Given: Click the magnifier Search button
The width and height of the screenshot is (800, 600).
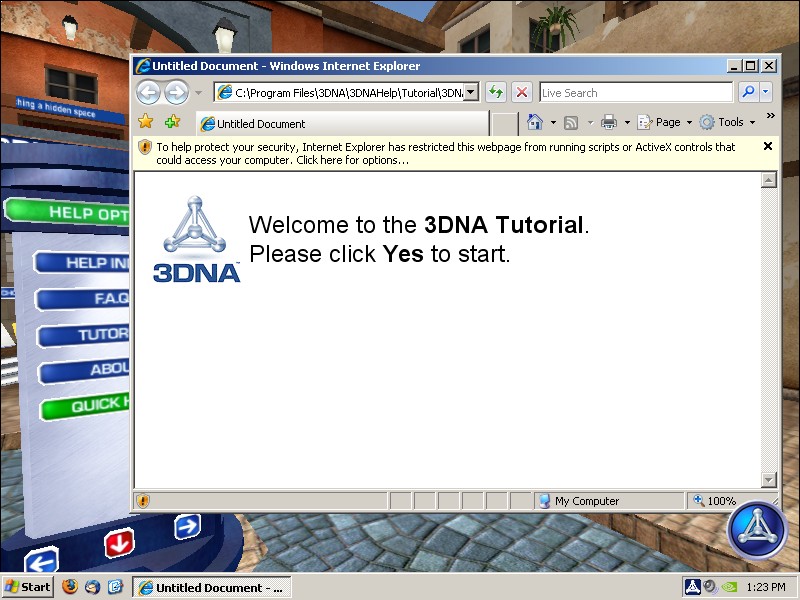Looking at the screenshot, I should 748,92.
